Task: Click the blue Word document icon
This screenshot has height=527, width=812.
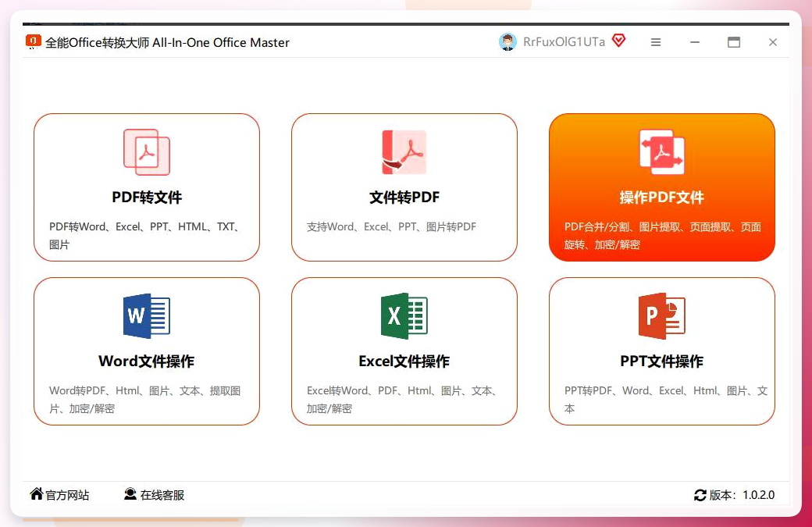Action: coord(147,315)
